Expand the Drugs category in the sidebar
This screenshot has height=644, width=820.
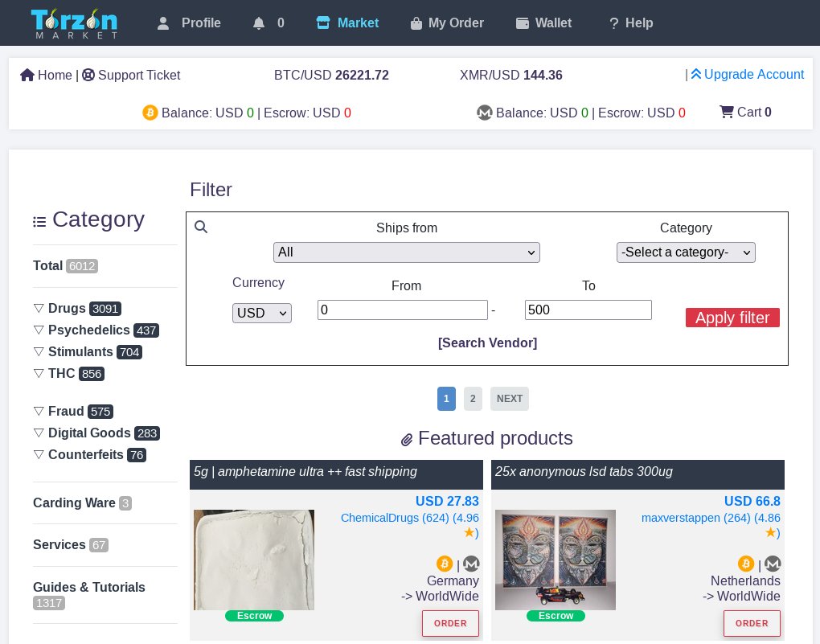point(39,308)
